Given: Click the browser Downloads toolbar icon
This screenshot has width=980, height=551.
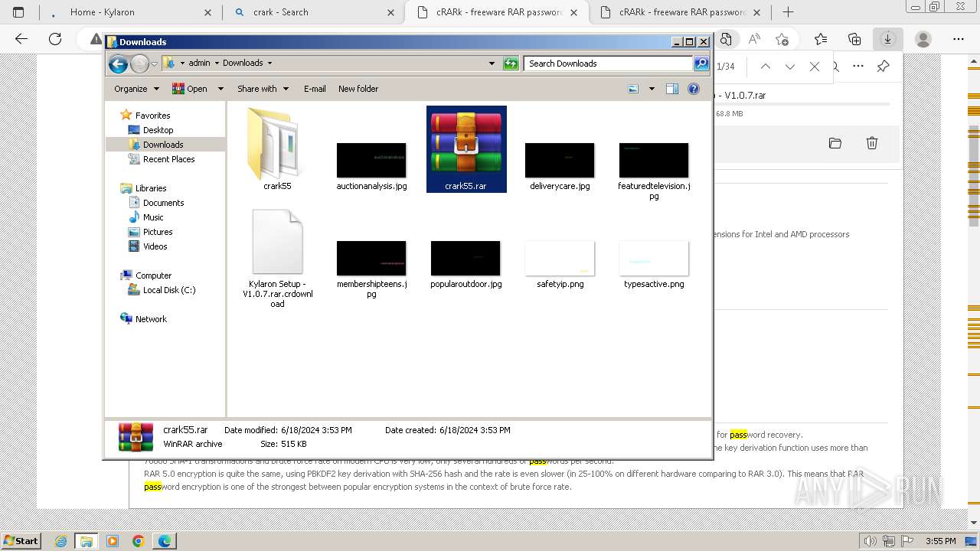Looking at the screenshot, I should pos(888,39).
